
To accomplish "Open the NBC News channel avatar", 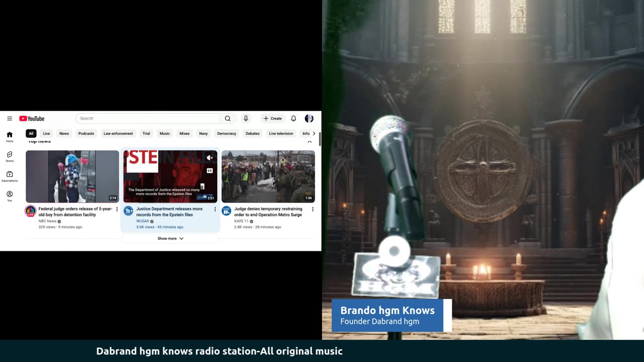I will click(x=31, y=211).
